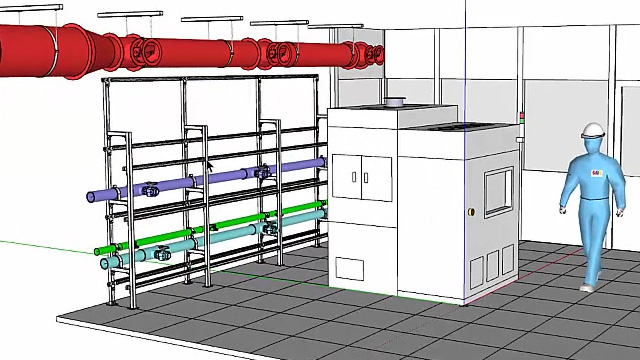Click the round yellow knob on cabinet
Viewport: 640px width, 360px height.
(x=471, y=211)
